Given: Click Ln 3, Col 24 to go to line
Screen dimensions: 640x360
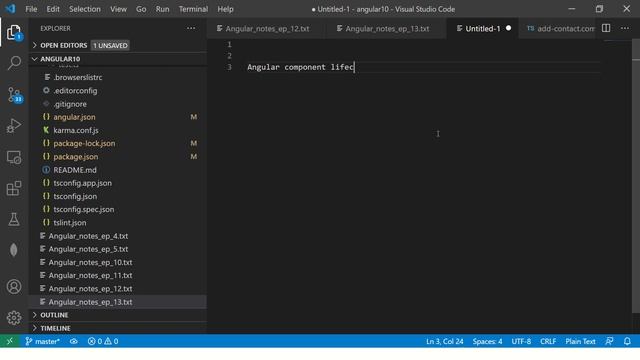Looking at the screenshot, I should (444, 341).
